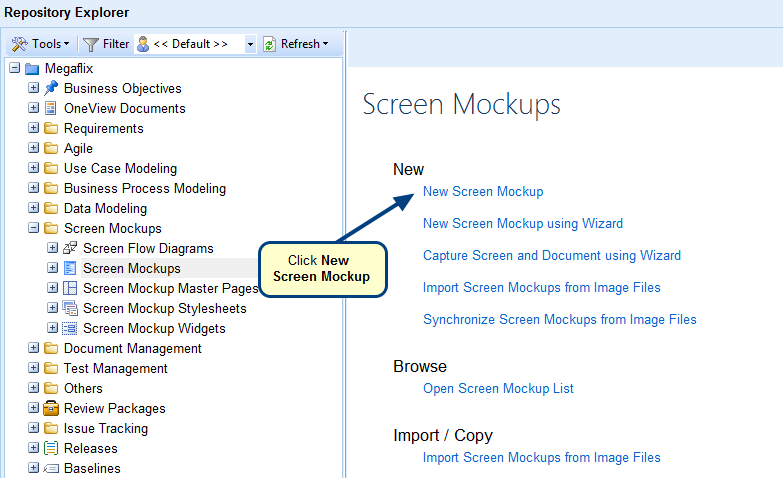Click the Filter toolbar button
This screenshot has width=783, height=478.
click(x=106, y=44)
